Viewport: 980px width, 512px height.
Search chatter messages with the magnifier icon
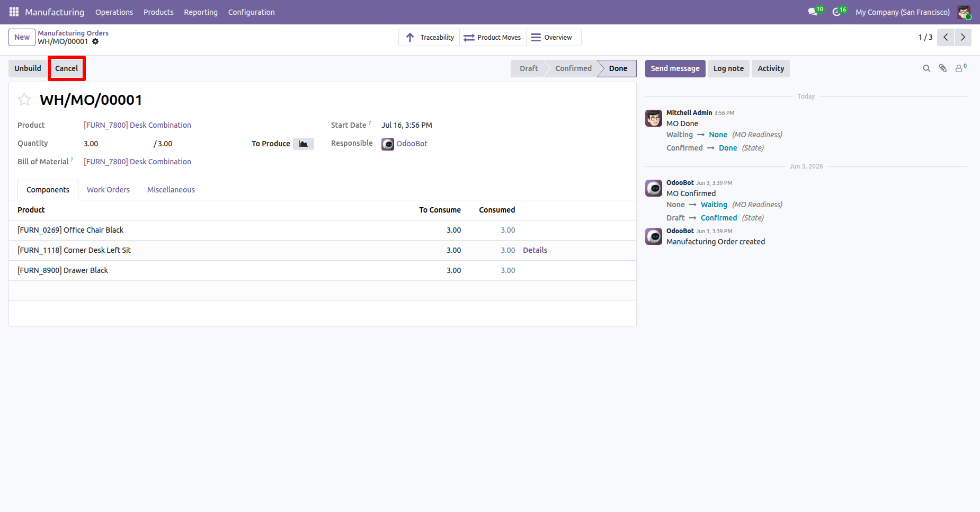(x=926, y=68)
